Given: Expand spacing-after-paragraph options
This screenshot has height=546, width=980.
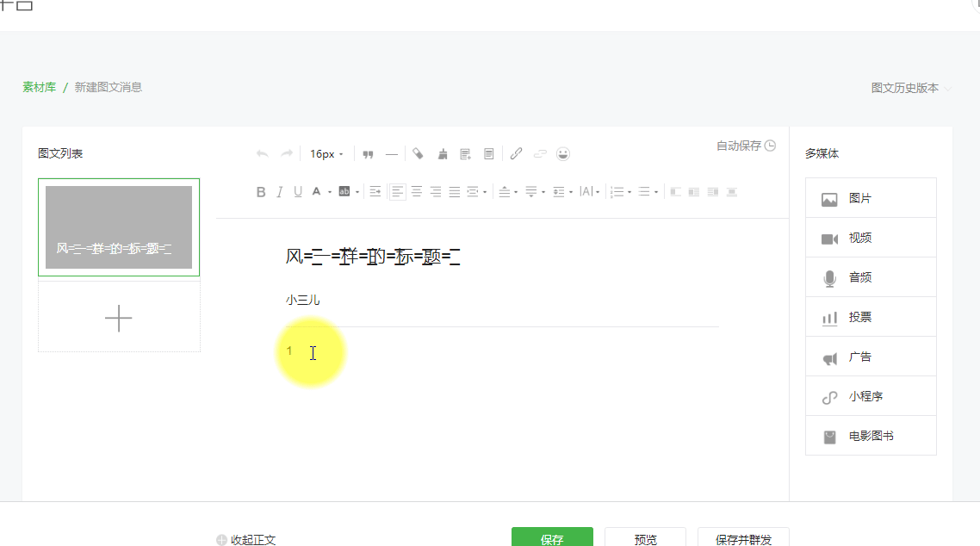Looking at the screenshot, I should [x=543, y=192].
